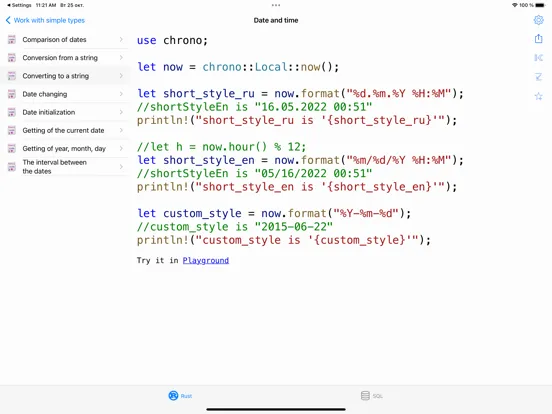
Task: Tap chevron on Conversion from a string row
Action: coord(121,57)
